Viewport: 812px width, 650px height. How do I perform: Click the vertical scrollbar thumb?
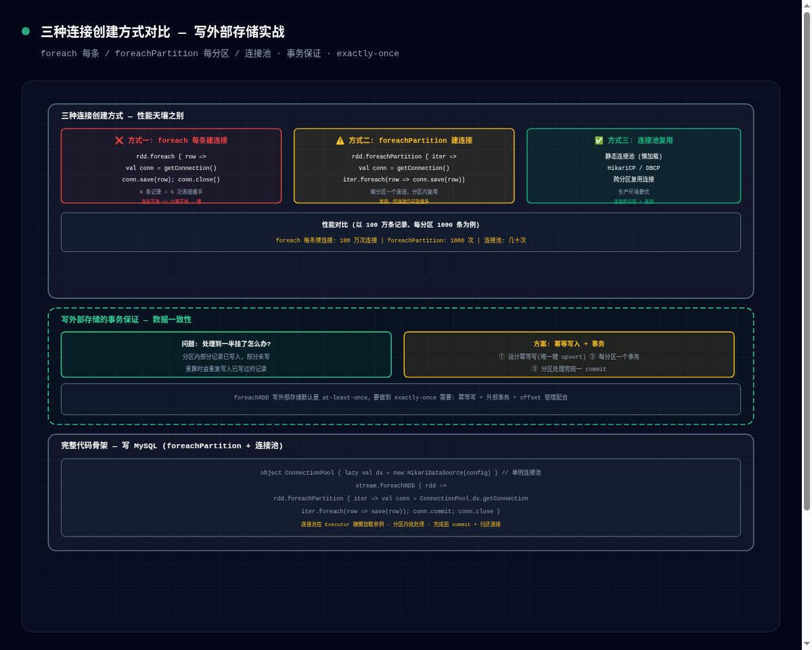tap(807, 261)
